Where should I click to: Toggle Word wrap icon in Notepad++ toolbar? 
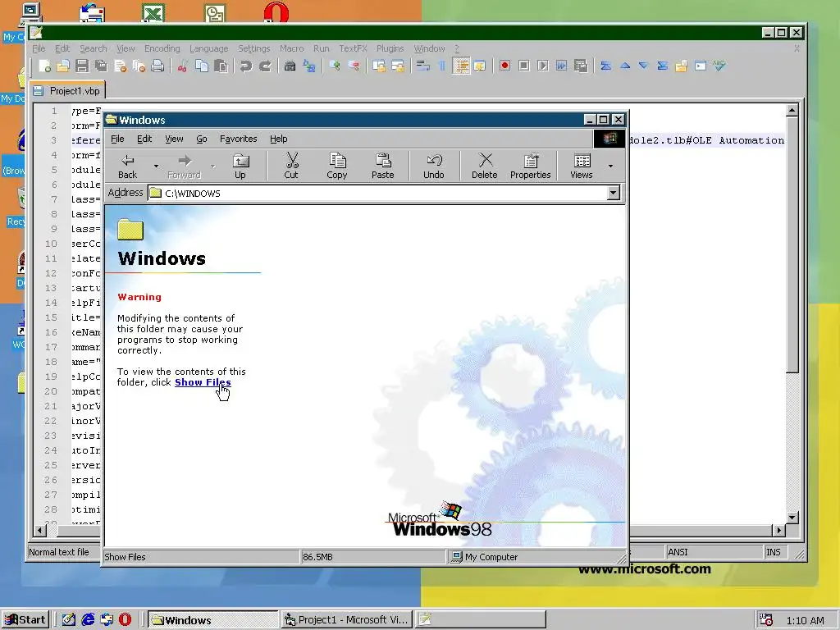(x=422, y=66)
